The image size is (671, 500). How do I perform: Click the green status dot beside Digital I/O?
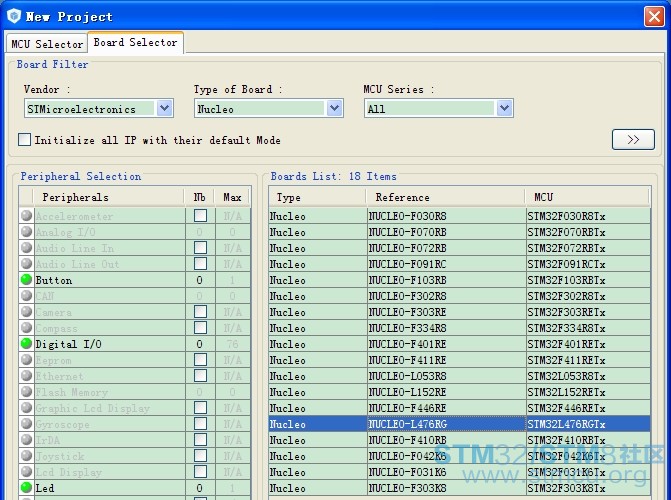pyautogui.click(x=27, y=343)
